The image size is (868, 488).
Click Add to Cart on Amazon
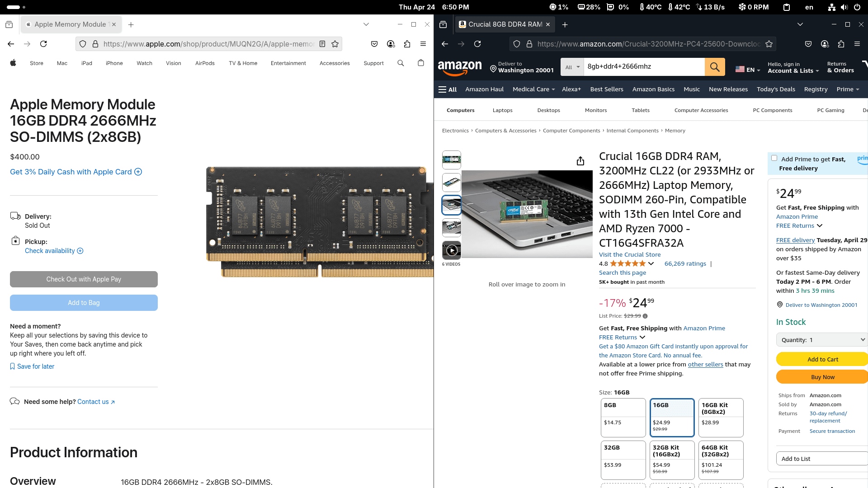[822, 359]
